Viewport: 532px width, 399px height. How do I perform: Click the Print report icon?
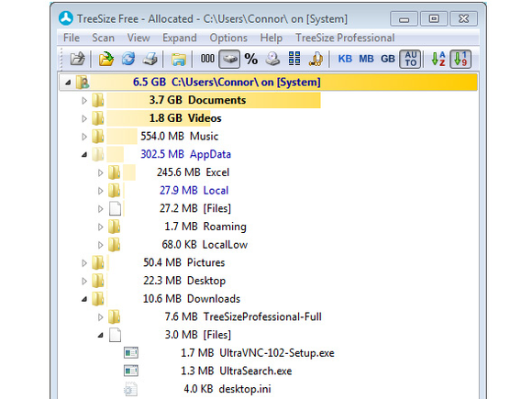(x=150, y=59)
